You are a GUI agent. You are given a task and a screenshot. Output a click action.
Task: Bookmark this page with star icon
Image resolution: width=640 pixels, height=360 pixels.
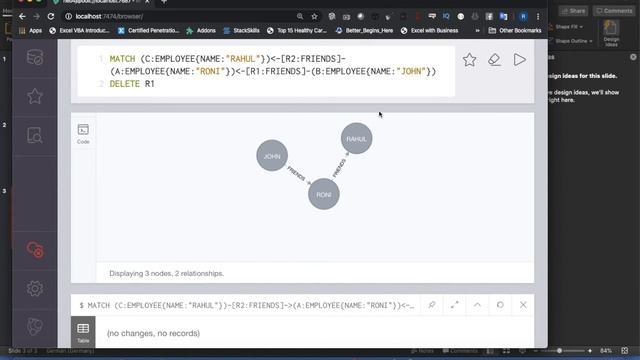click(x=314, y=16)
